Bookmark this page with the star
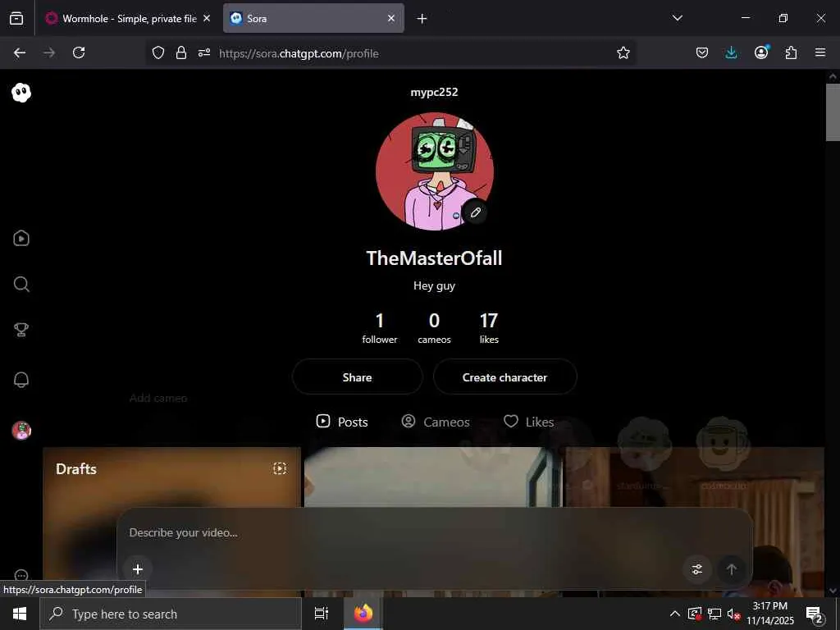 (x=623, y=53)
